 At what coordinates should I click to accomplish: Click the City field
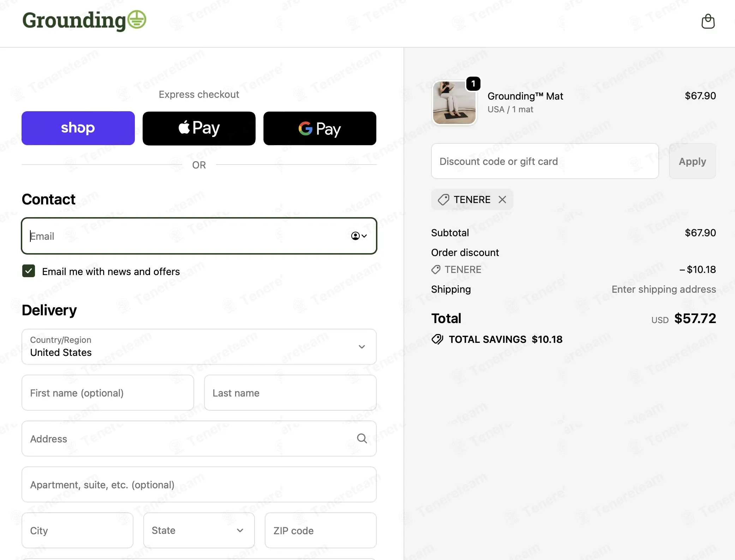tap(77, 530)
